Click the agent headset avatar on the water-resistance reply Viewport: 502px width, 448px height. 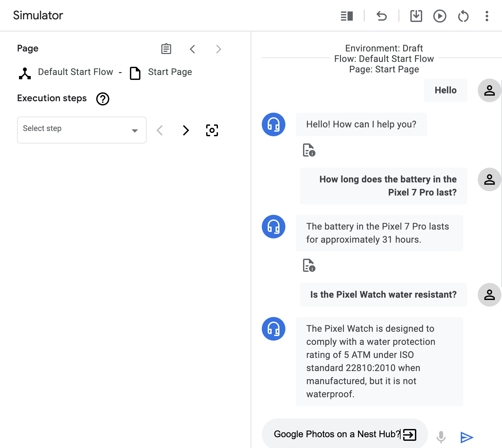pyautogui.click(x=273, y=329)
